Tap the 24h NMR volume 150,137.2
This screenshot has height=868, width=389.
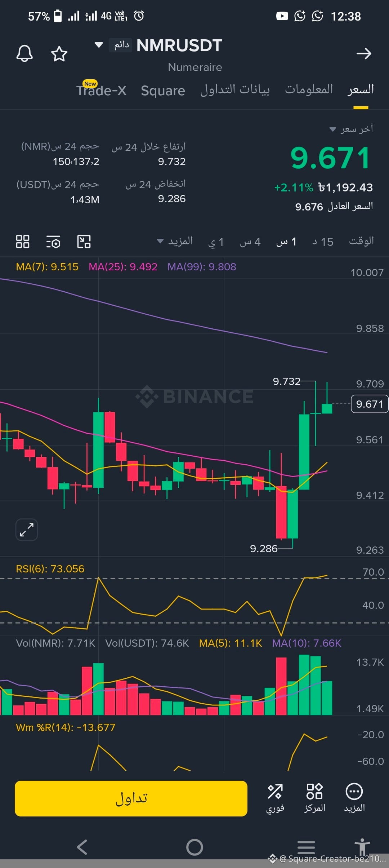[x=76, y=161]
